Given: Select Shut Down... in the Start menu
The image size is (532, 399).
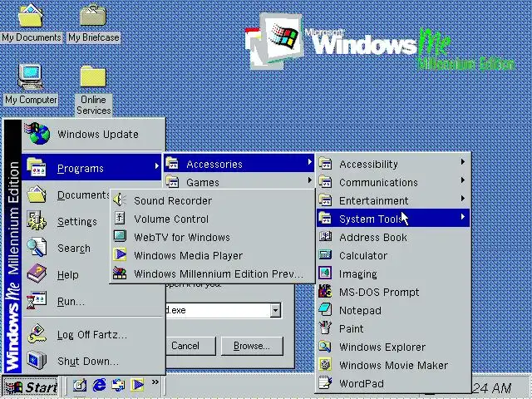Looking at the screenshot, I should click(x=91, y=361).
